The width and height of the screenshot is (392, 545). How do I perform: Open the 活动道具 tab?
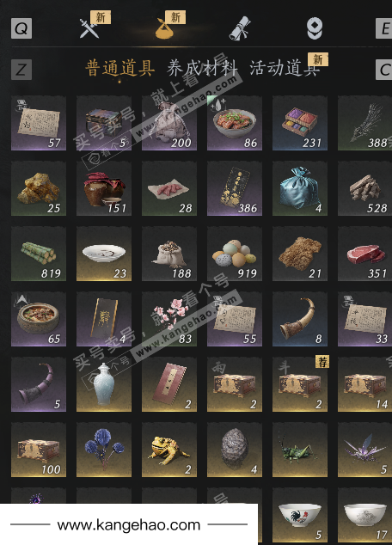[285, 68]
